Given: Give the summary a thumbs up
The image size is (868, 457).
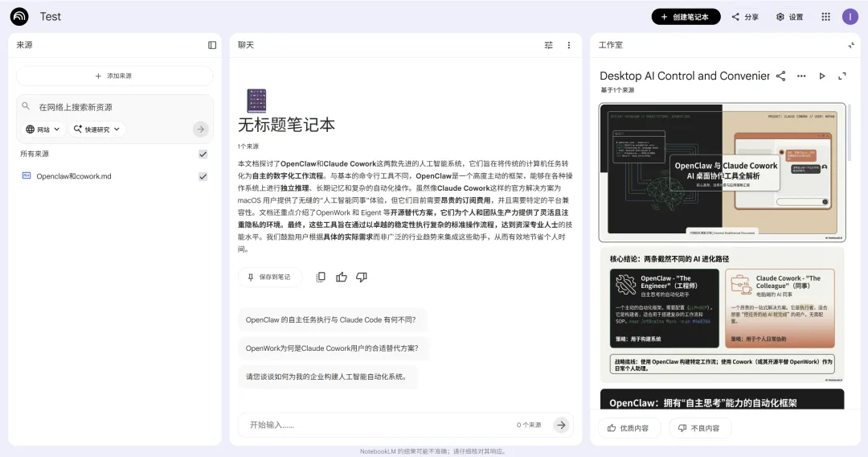Looking at the screenshot, I should tap(341, 277).
